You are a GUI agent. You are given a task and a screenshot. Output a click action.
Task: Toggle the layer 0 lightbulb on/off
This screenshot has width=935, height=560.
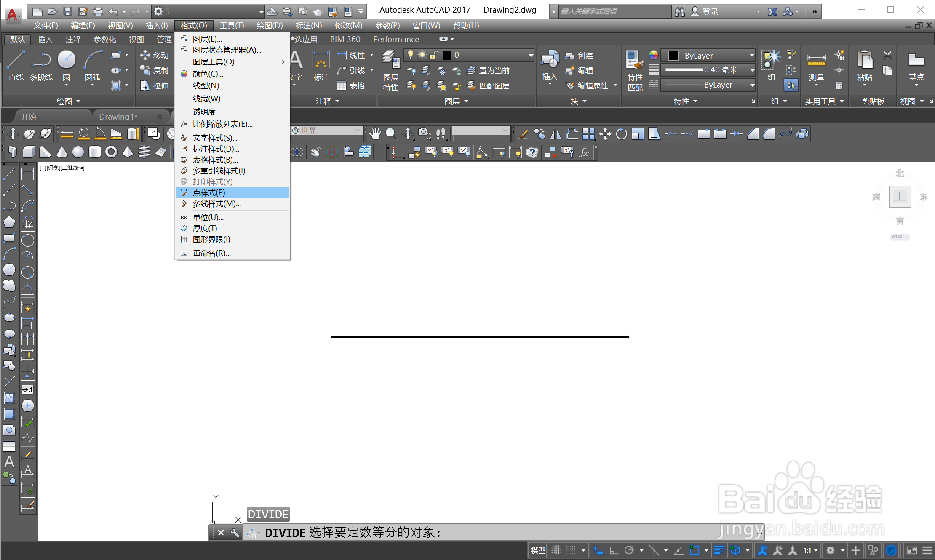[x=411, y=55]
